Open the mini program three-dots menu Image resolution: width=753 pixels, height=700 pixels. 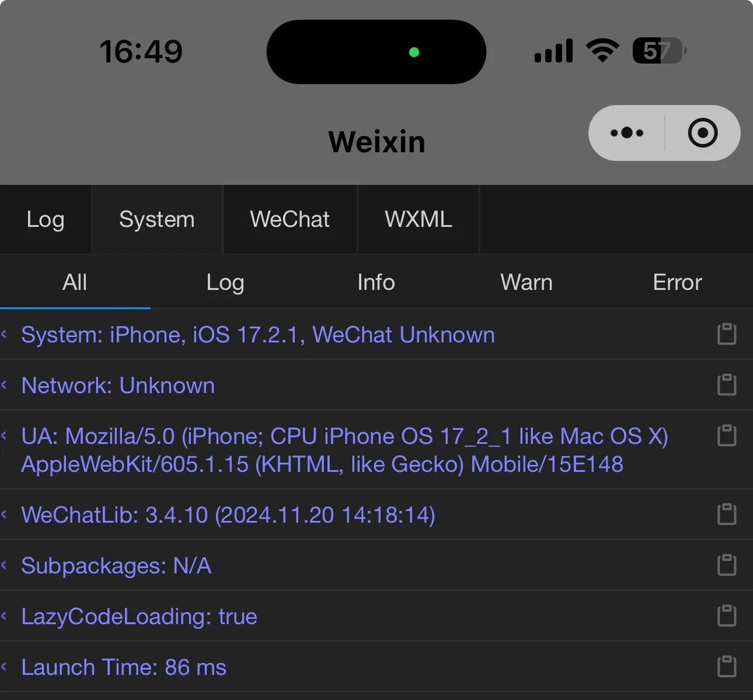point(627,133)
